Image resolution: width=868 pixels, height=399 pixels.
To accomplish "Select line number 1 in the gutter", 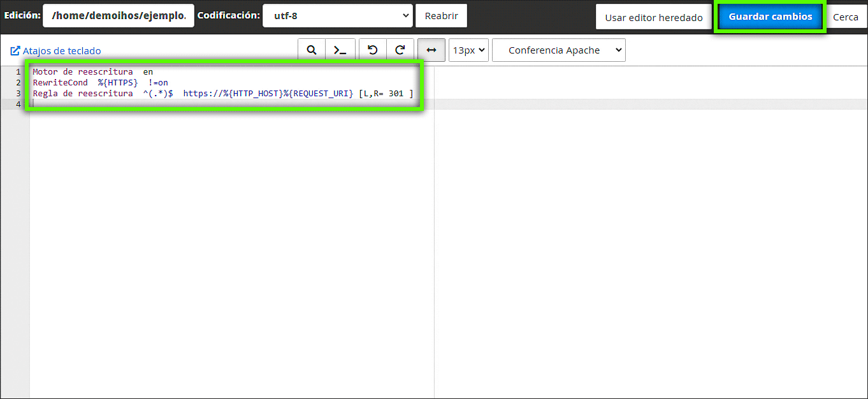I will point(18,72).
